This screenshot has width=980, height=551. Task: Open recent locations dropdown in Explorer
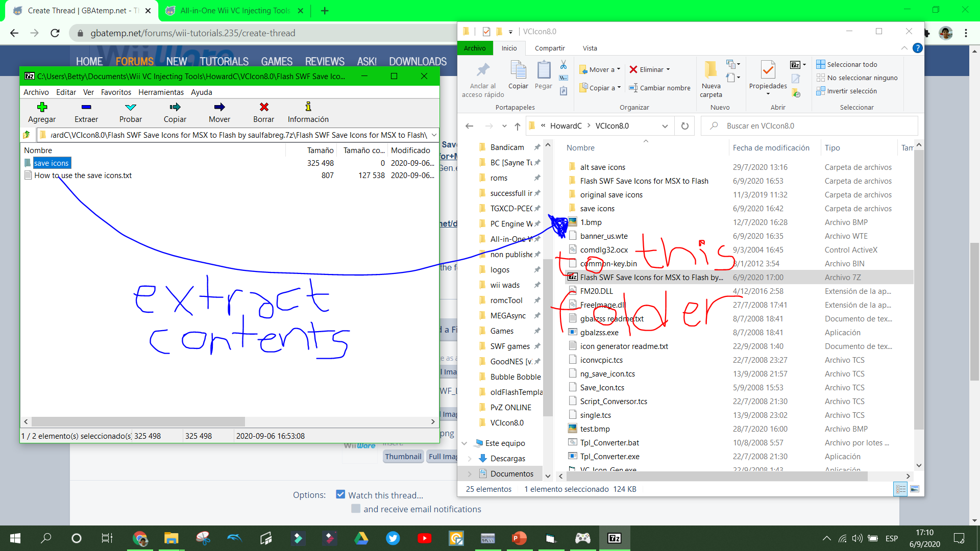tap(504, 126)
